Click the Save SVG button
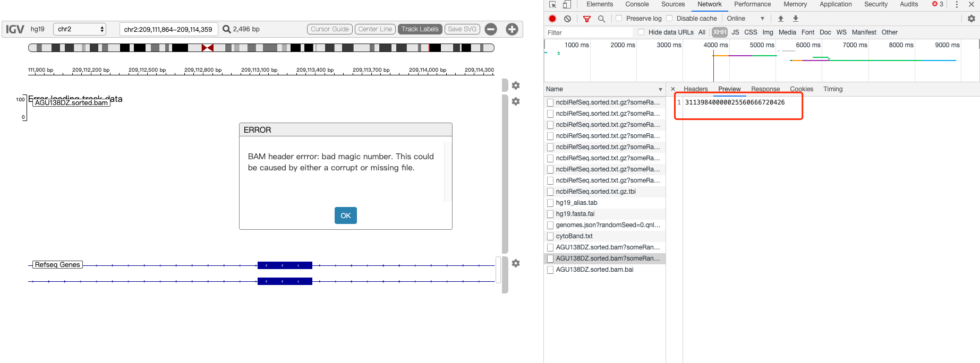980x363 pixels. [x=462, y=29]
